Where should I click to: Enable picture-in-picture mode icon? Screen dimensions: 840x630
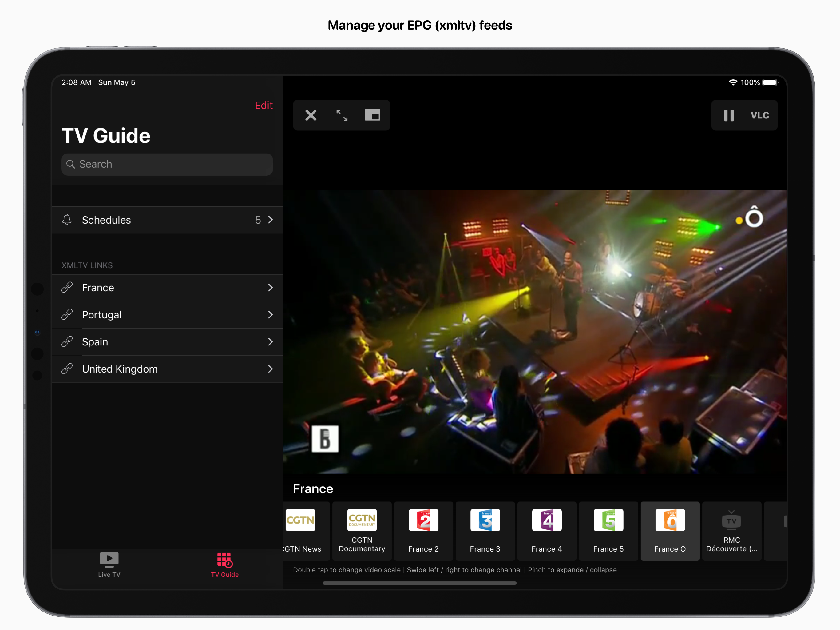(x=372, y=115)
